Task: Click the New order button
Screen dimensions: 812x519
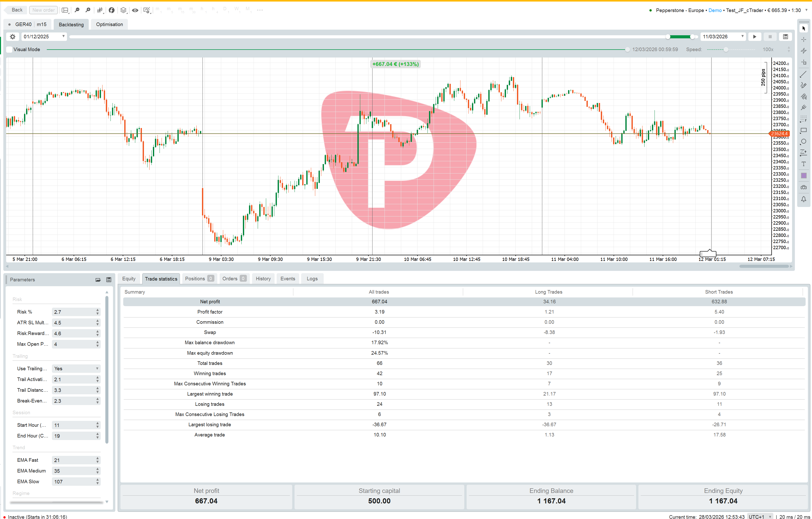Action: point(43,10)
